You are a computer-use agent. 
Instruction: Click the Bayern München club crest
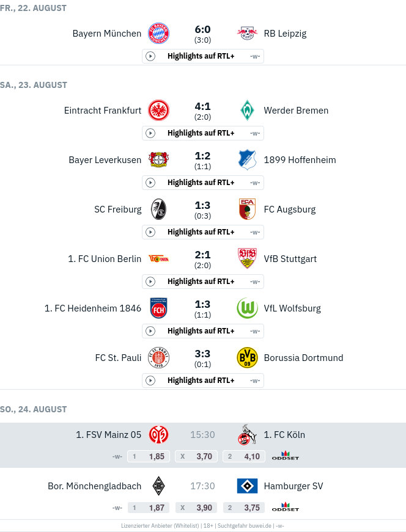[x=159, y=34]
